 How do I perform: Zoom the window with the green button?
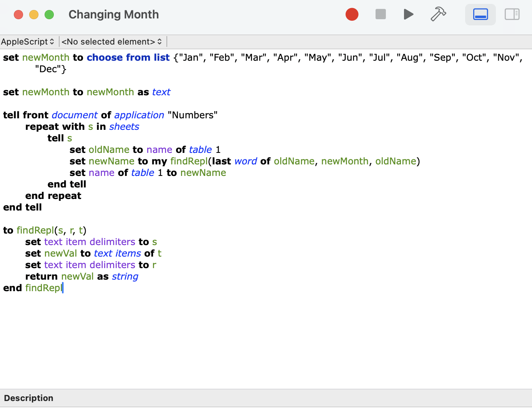click(x=49, y=15)
